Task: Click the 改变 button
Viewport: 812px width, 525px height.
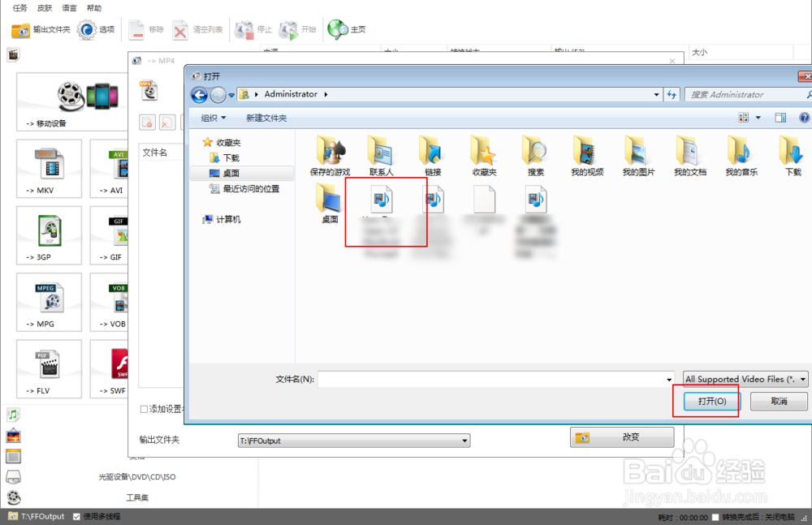Action: (622, 437)
